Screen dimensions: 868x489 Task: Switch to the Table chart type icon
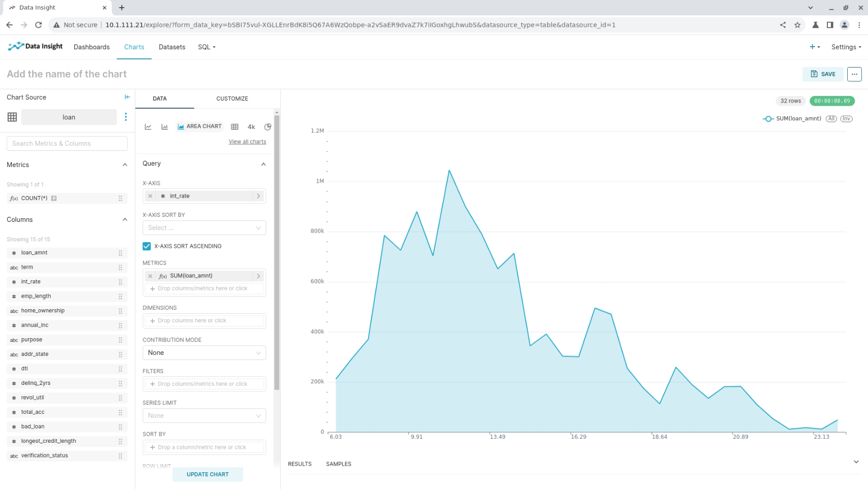click(235, 126)
